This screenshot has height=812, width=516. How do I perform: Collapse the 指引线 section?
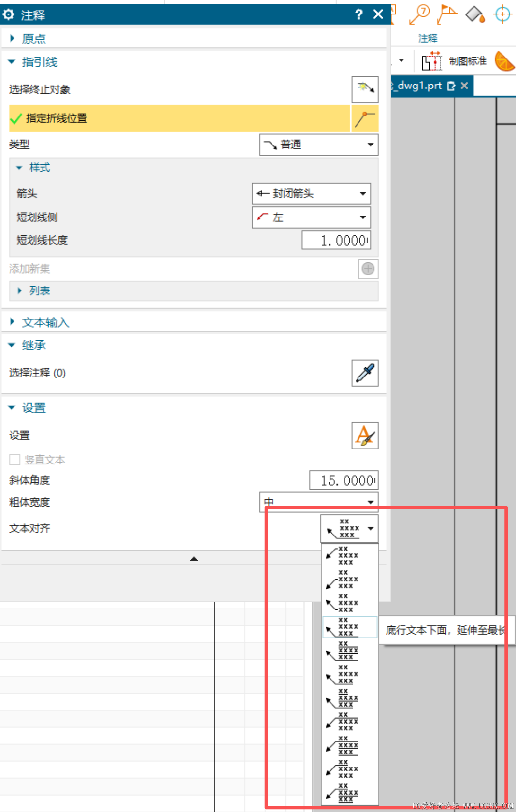coord(33,62)
